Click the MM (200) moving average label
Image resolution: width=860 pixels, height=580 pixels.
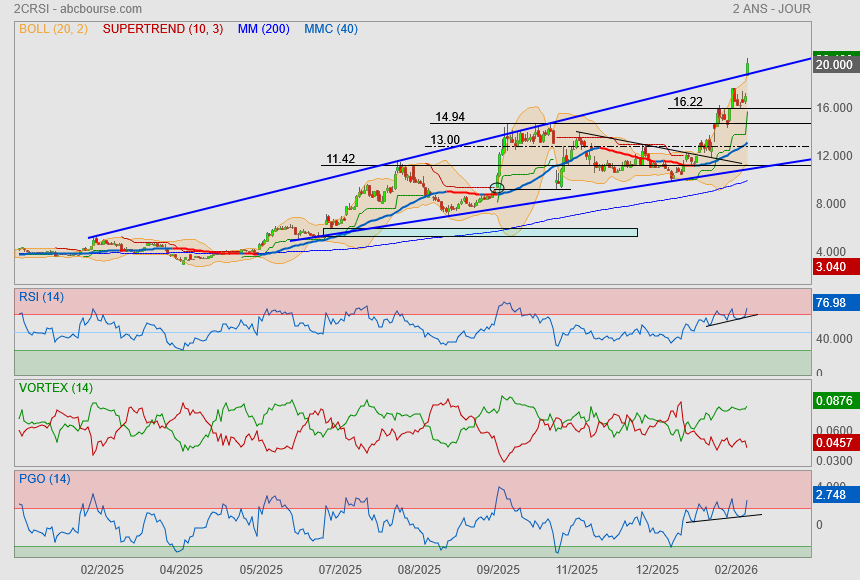pos(263,29)
